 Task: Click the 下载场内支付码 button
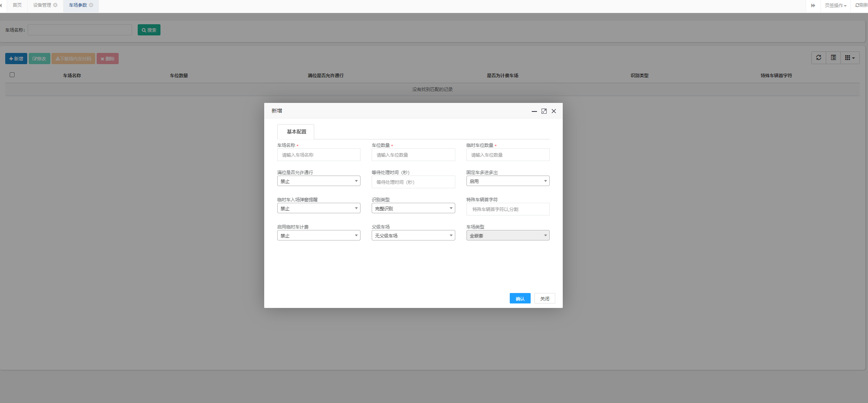click(73, 59)
